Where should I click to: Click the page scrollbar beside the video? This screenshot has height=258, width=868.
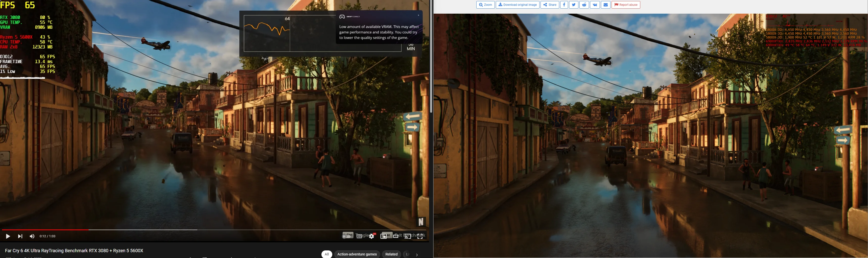click(431, 57)
